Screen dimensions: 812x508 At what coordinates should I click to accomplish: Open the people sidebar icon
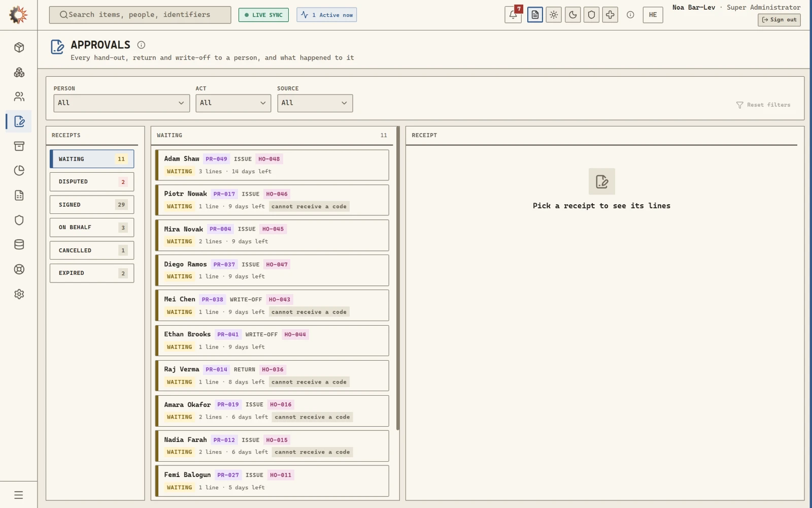19,97
